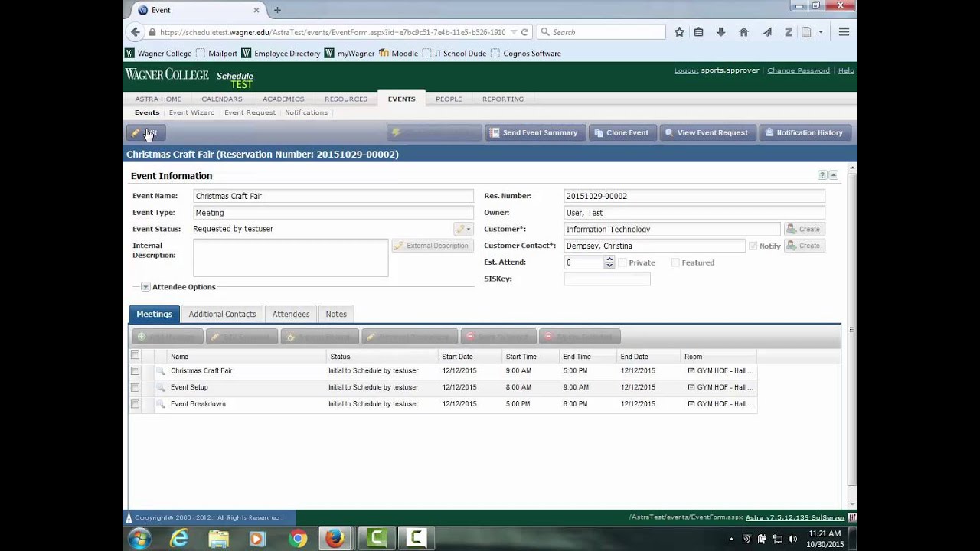Click the Edit pencil button
The width and height of the screenshot is (980, 551).
145,133
